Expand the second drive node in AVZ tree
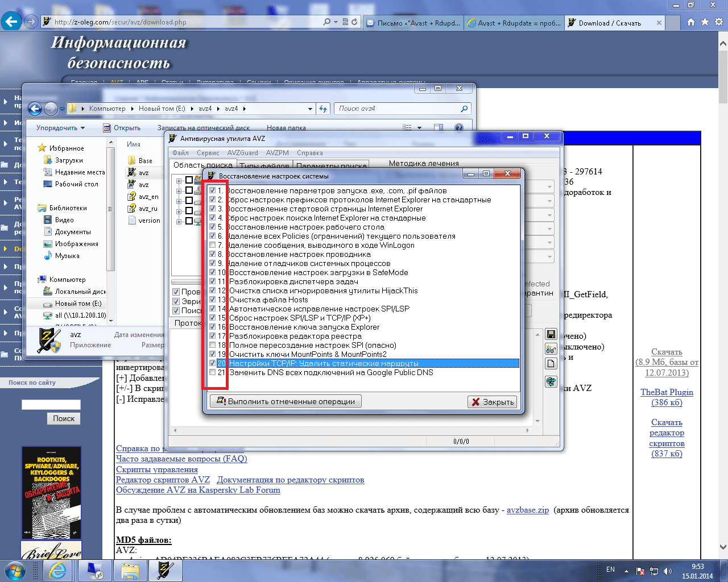Viewport: 728px width, 582px height. (179, 191)
